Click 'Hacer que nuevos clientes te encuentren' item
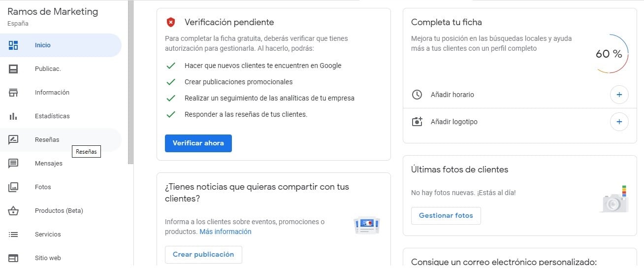Screen dimensions: 644x269 pos(263,66)
